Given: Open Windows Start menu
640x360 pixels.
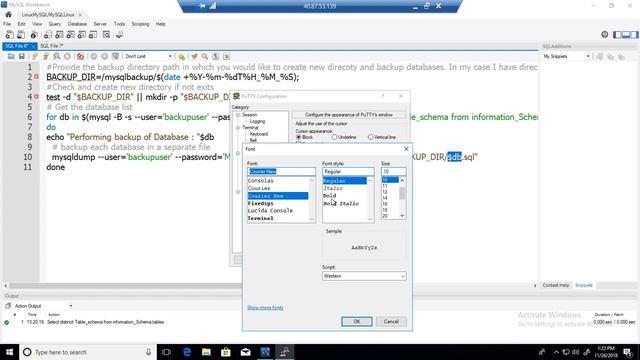Looking at the screenshot, I should (x=9, y=352).
